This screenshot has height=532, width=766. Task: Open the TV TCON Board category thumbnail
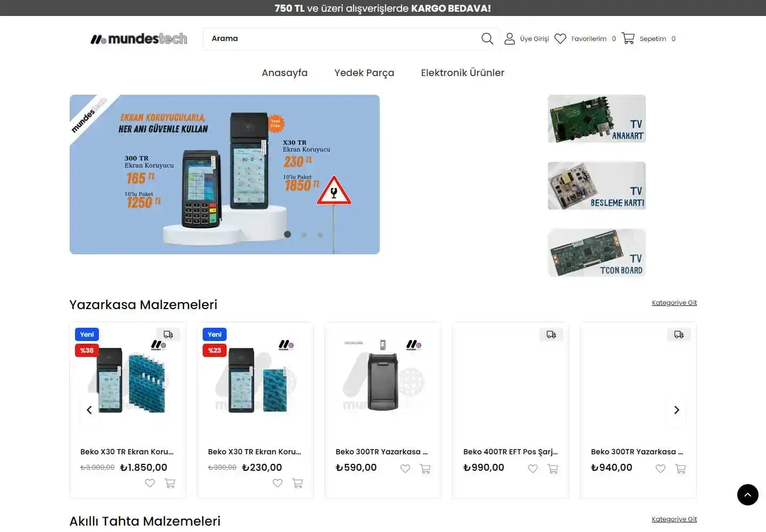tap(597, 253)
